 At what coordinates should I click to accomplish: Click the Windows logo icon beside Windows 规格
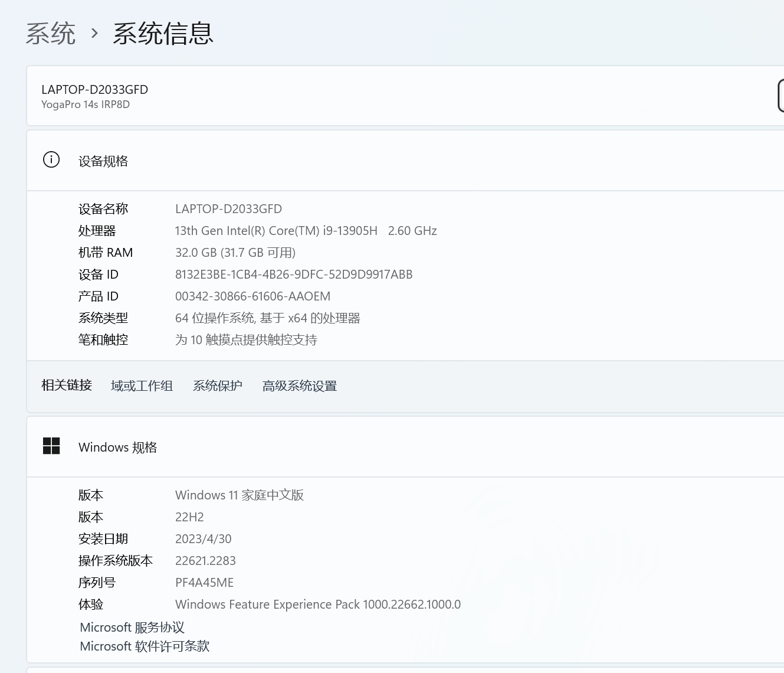point(51,446)
